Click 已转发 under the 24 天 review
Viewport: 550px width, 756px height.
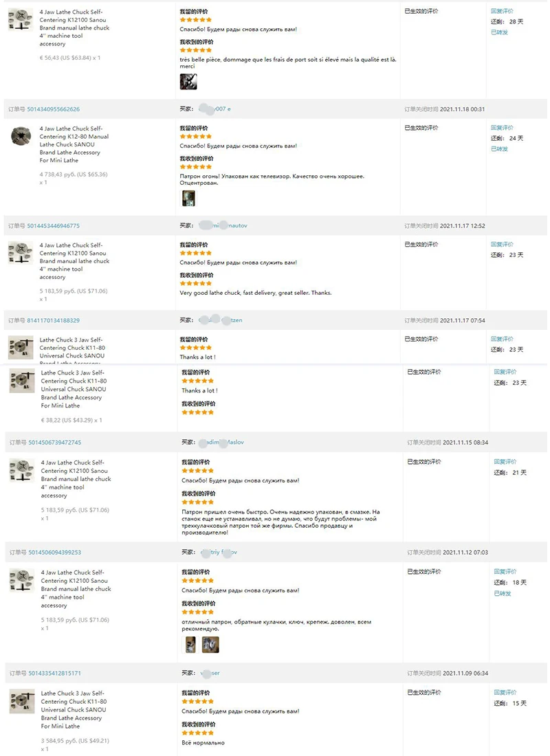(499, 149)
